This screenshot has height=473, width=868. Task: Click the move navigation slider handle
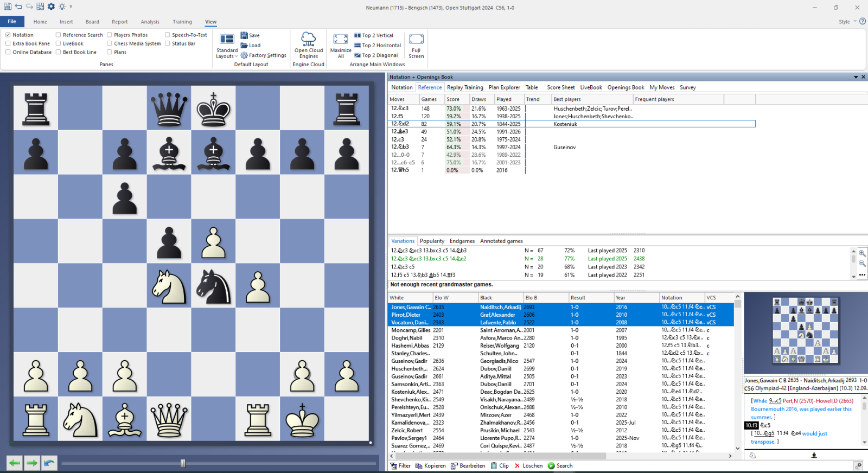pyautogui.click(x=183, y=463)
